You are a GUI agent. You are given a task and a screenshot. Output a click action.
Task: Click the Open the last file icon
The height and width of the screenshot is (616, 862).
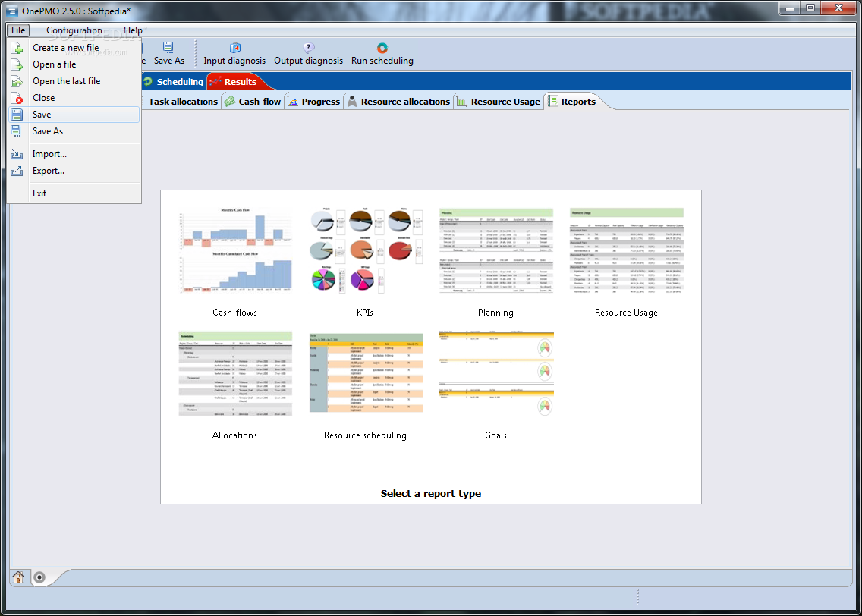(17, 81)
